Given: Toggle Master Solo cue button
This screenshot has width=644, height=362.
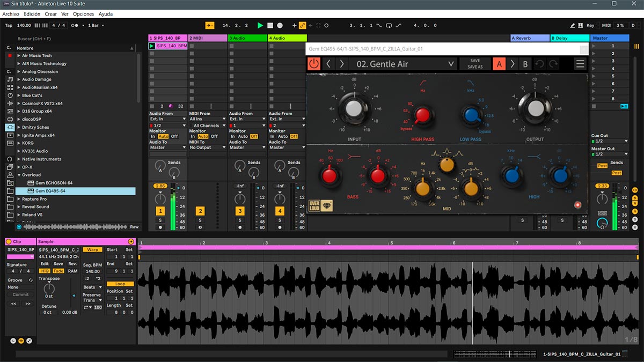Looking at the screenshot, I should (603, 213).
